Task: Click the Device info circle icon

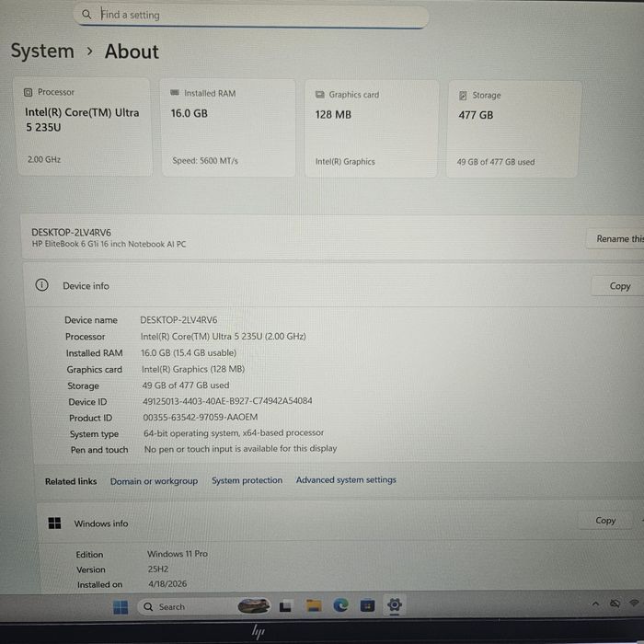Action: (x=42, y=285)
